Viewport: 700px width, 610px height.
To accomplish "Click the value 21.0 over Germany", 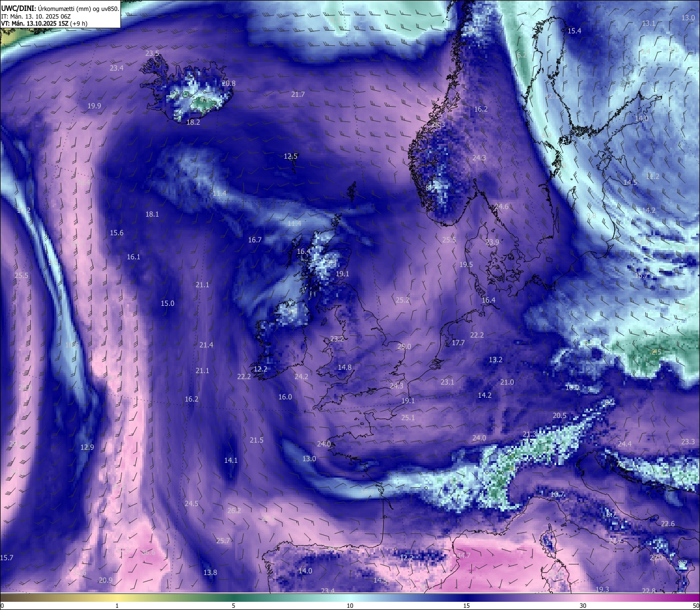I will tap(507, 382).
